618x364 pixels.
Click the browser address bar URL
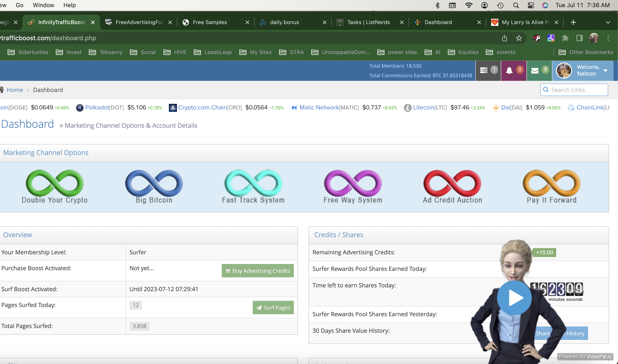tap(48, 38)
